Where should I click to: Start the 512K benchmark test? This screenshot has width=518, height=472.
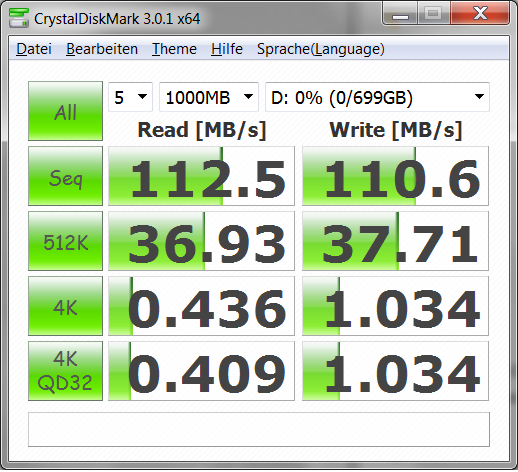pos(65,241)
